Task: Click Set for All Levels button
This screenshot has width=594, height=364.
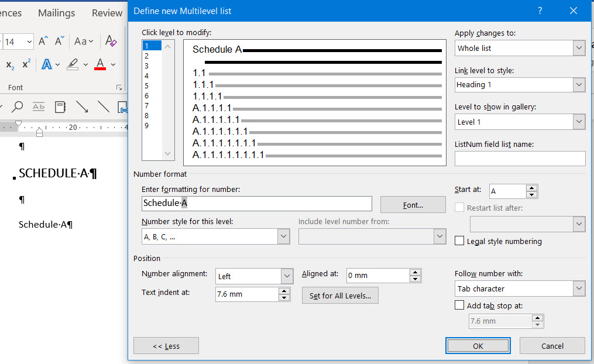Action: [340, 296]
